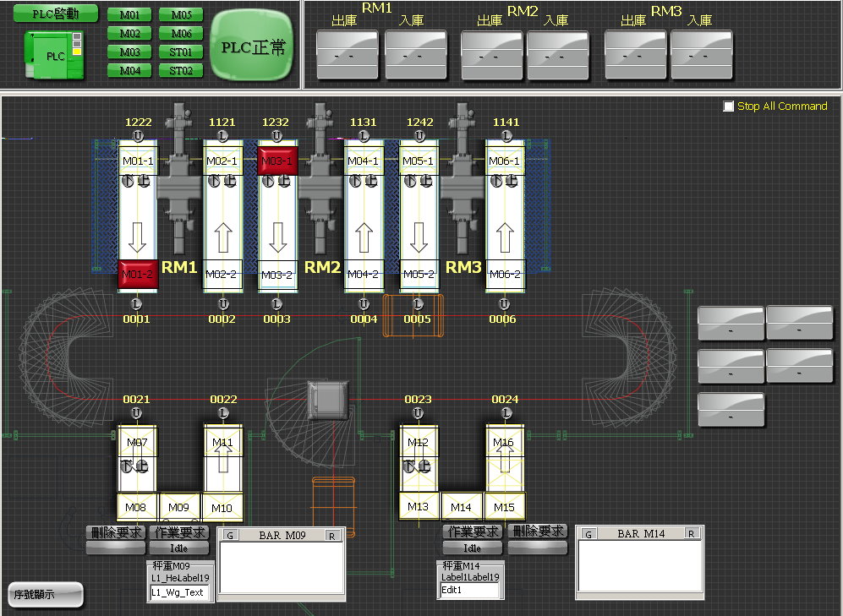The height and width of the screenshot is (616, 843).
Task: Select the red M03-1 conveyor block
Action: (277, 161)
